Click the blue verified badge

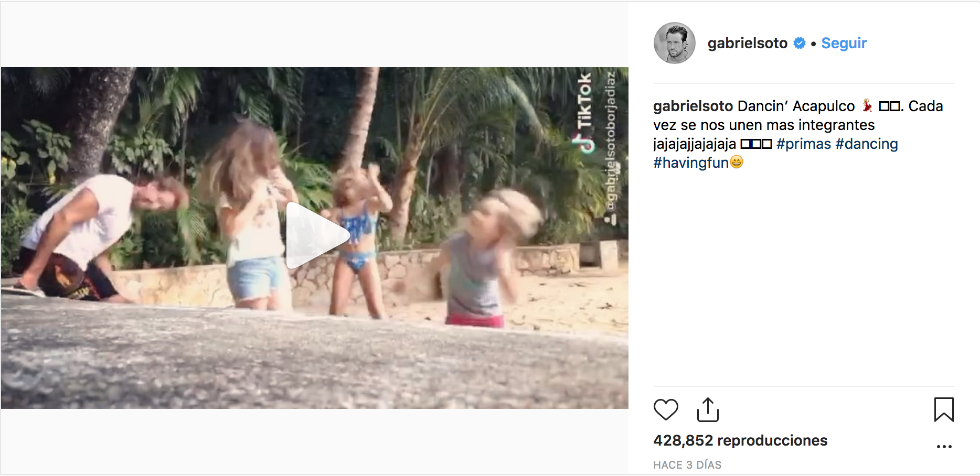pyautogui.click(x=800, y=43)
